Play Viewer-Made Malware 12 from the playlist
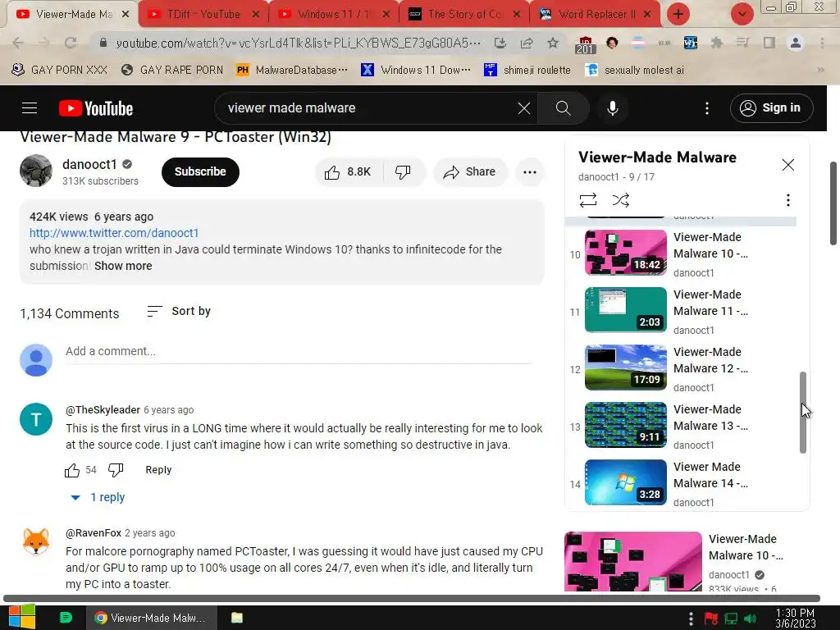Image resolution: width=840 pixels, height=630 pixels. coord(682,367)
